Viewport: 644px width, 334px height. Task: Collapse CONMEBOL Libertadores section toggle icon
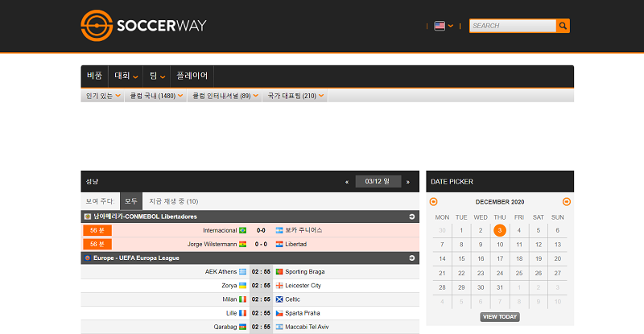(411, 216)
